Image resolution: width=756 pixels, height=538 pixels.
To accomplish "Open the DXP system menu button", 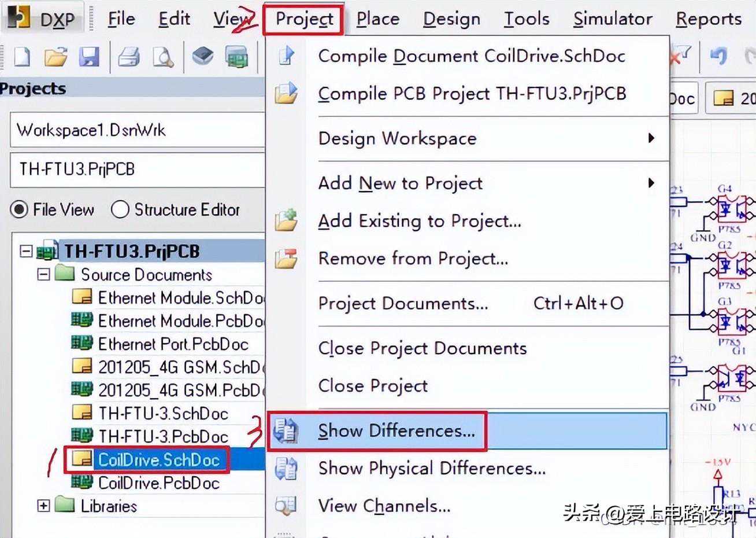I will click(x=42, y=19).
